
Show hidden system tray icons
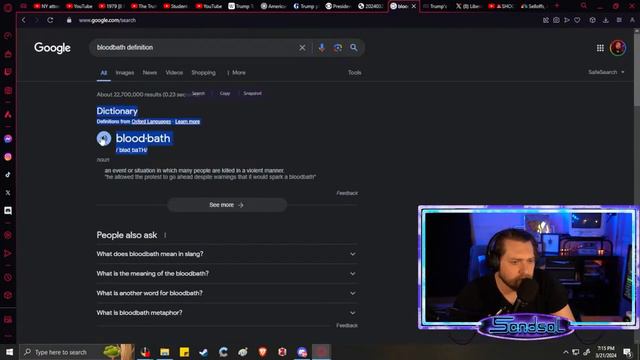pyautogui.click(x=566, y=352)
